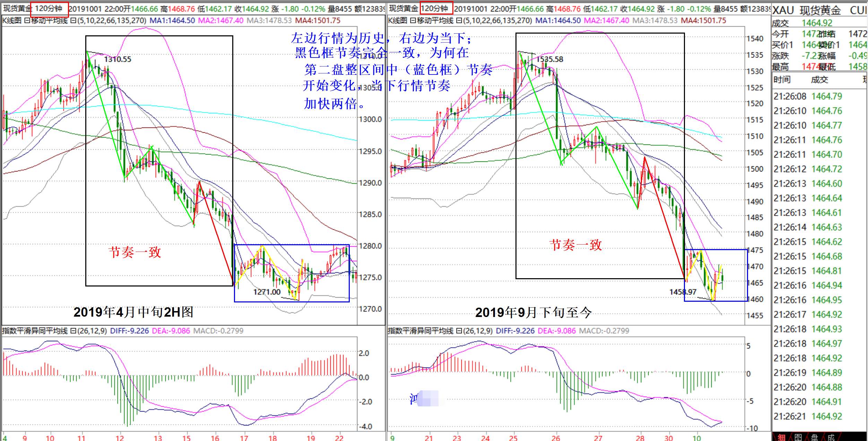Select MA1:1464.50 legend in left chart

click(172, 21)
